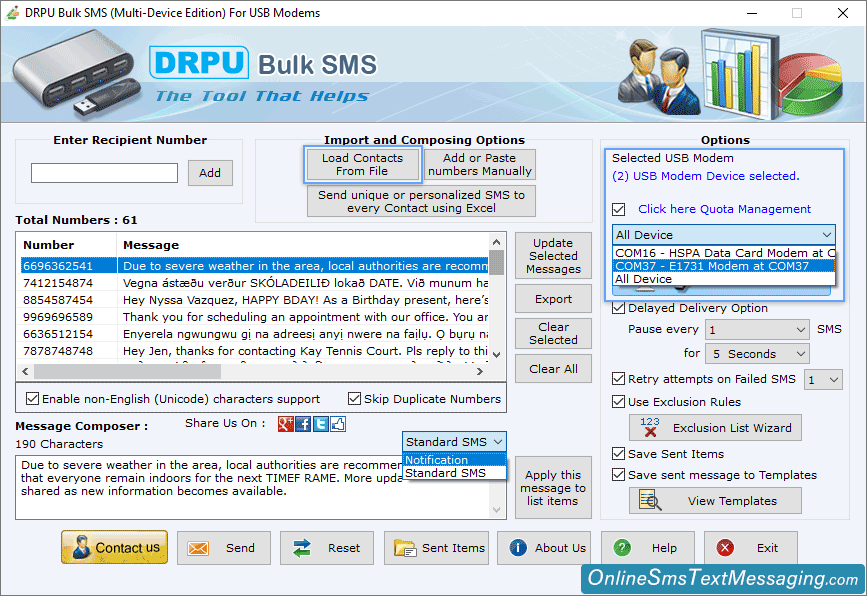
Task: Click the message list horizontal scrollbar thumb
Action: pos(128,372)
